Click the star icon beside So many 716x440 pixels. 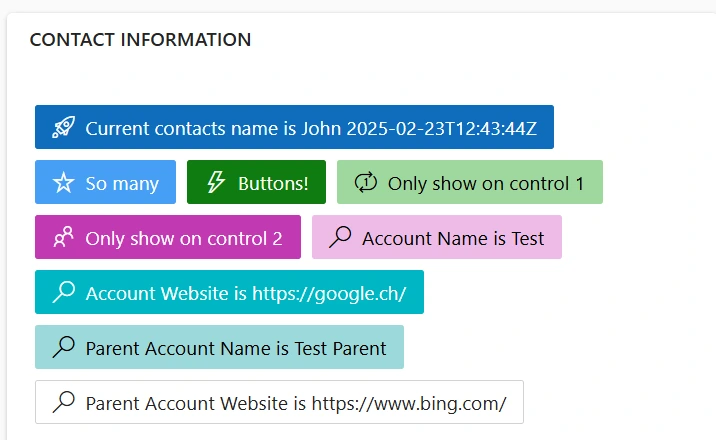click(63, 183)
